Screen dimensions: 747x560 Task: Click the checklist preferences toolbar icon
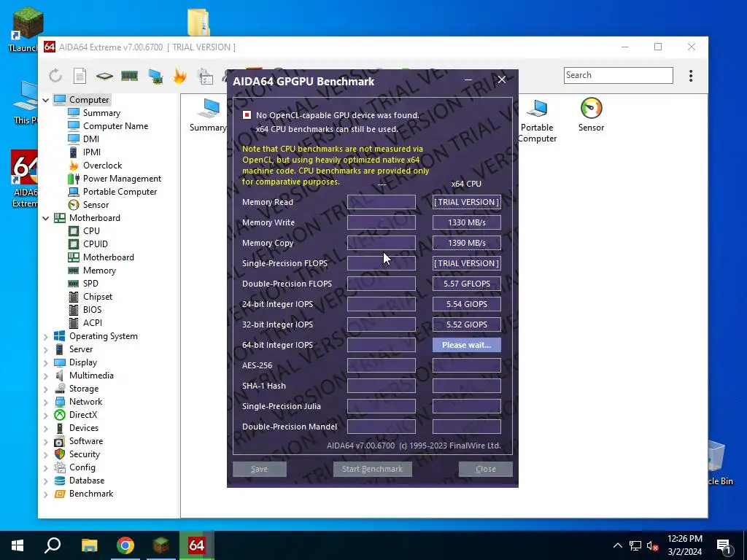[205, 76]
